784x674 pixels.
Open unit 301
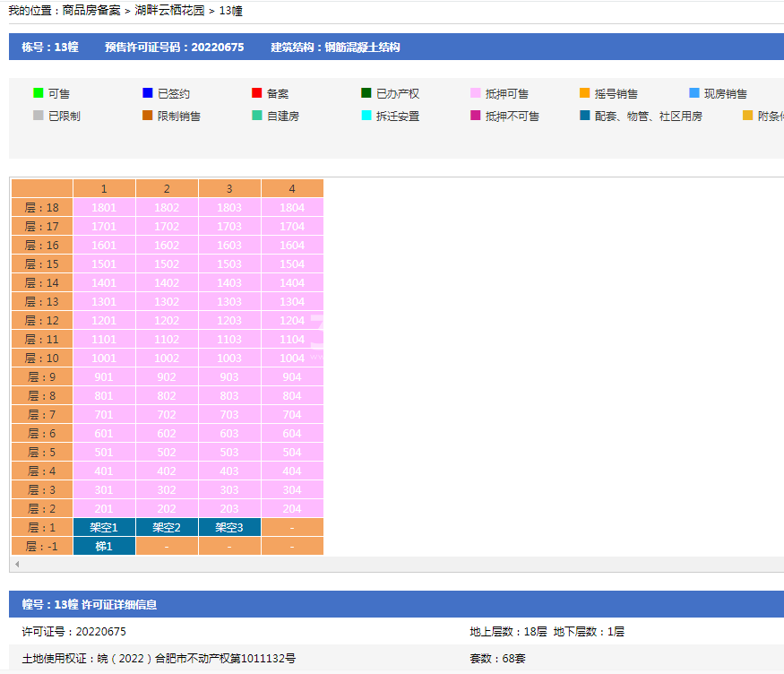(104, 490)
